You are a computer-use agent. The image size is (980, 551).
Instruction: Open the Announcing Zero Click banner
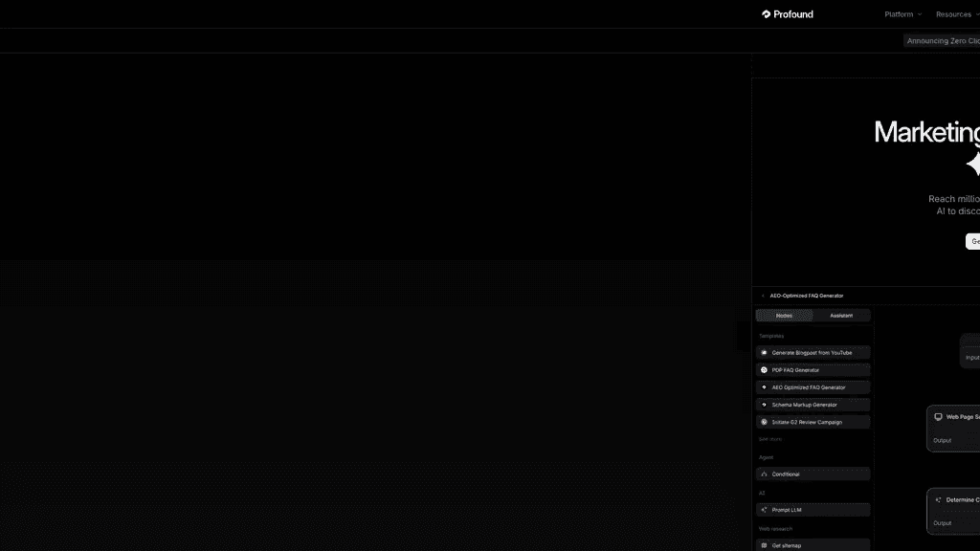[x=943, y=40]
